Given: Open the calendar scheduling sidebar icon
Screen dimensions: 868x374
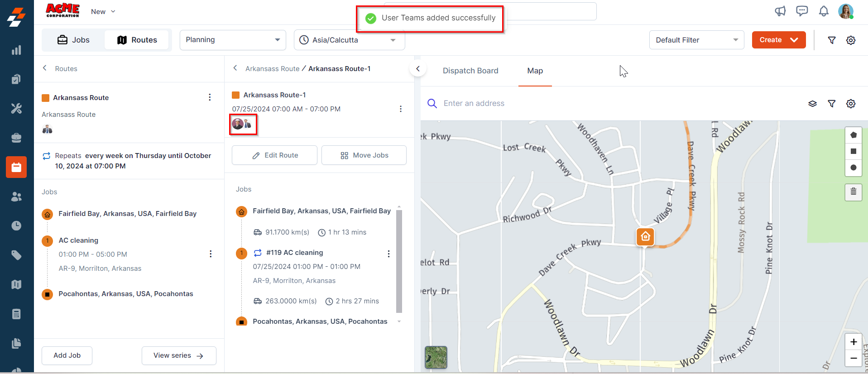Looking at the screenshot, I should [x=16, y=167].
